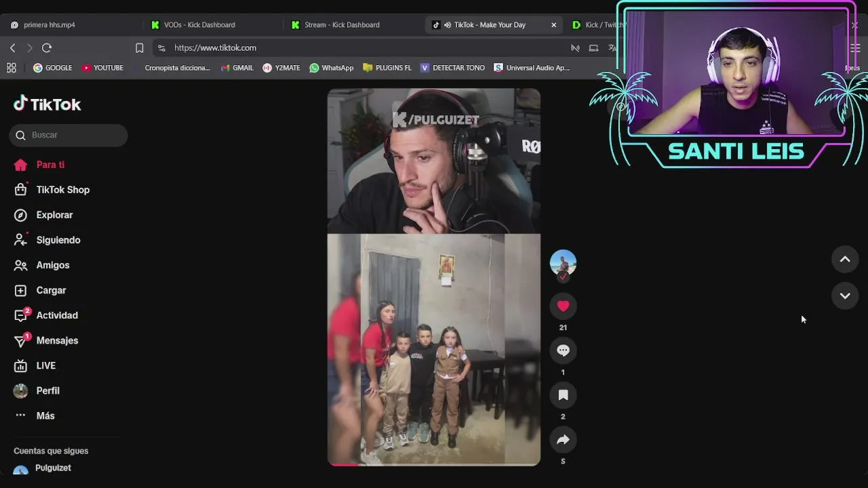Click the crossed-out icon in address bar
868x488 pixels.
575,47
